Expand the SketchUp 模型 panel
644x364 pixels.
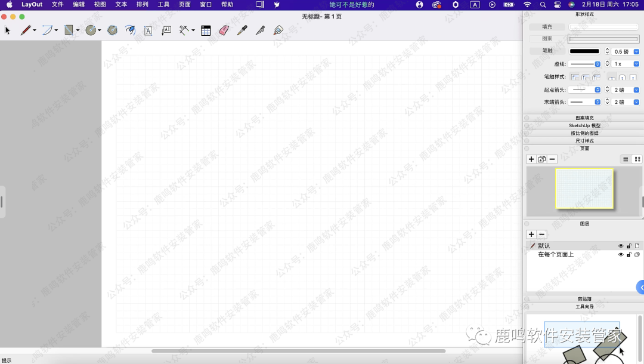(584, 126)
